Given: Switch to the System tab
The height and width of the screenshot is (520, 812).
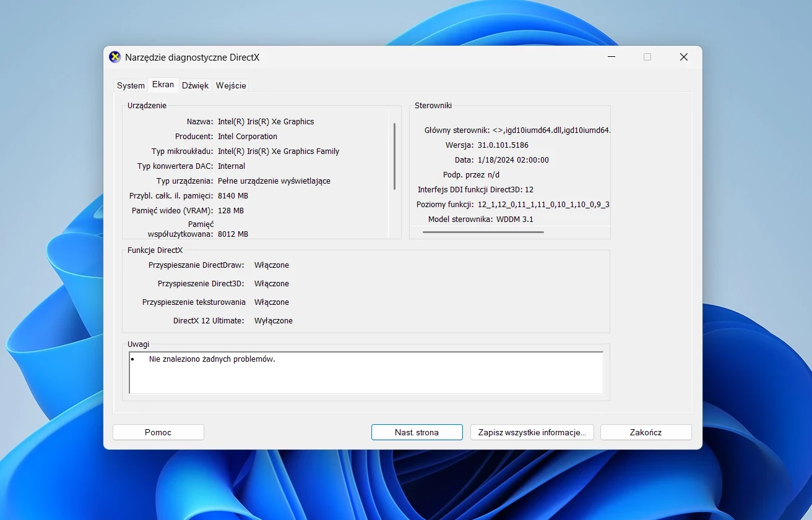Looking at the screenshot, I should (131, 85).
